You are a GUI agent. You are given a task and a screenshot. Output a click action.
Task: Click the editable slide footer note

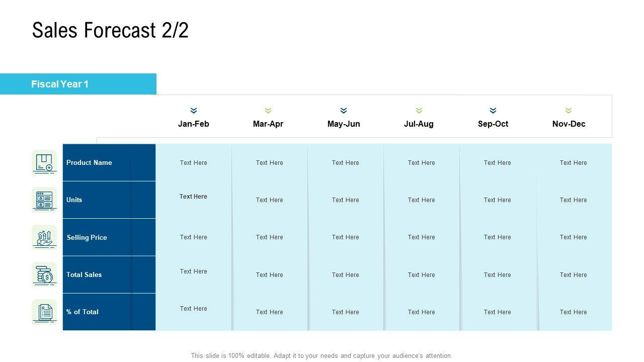(321, 355)
